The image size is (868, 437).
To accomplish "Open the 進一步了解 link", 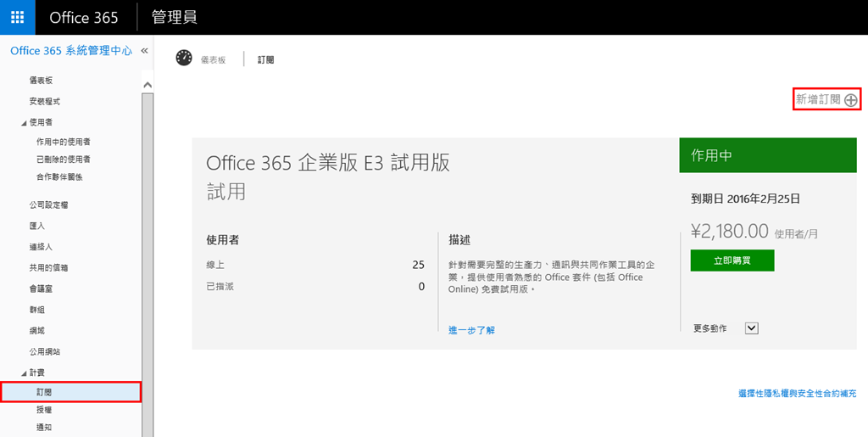I will (x=471, y=330).
